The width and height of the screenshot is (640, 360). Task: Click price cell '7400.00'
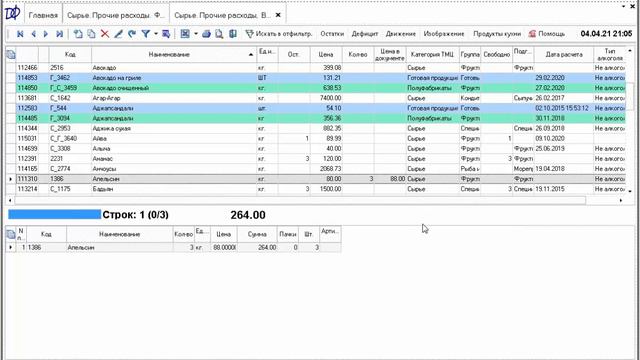326,98
